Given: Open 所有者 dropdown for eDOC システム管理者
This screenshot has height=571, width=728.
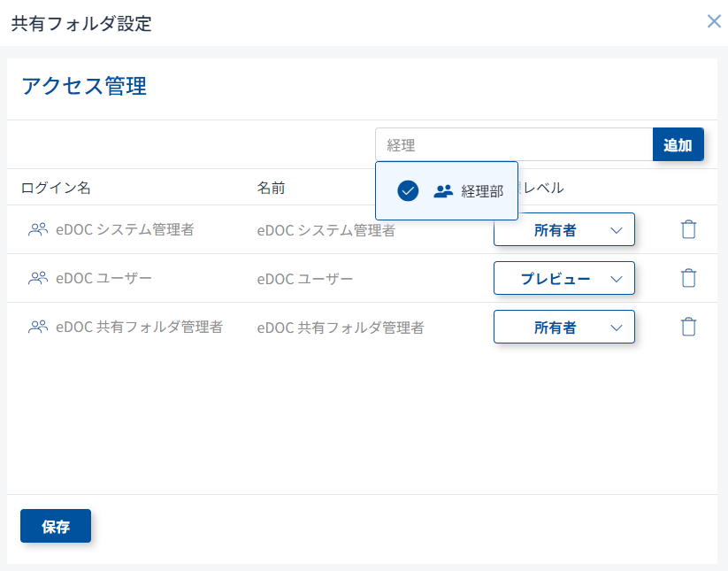Looking at the screenshot, I should click(564, 229).
